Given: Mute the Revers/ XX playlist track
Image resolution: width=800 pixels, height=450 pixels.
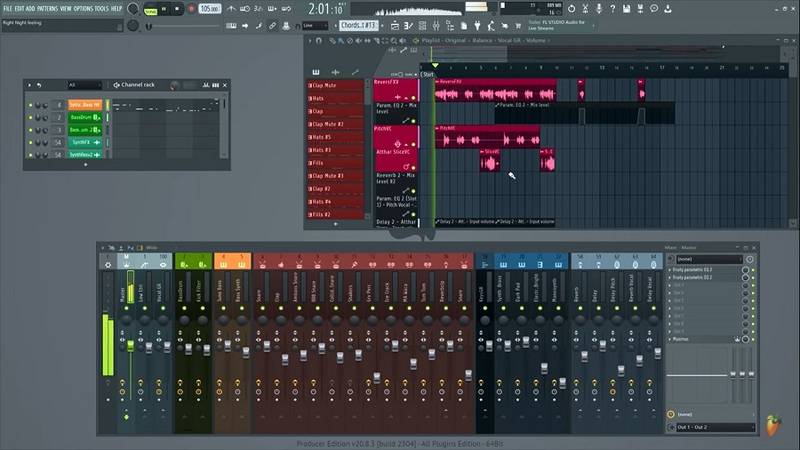Looking at the screenshot, I should point(413,97).
